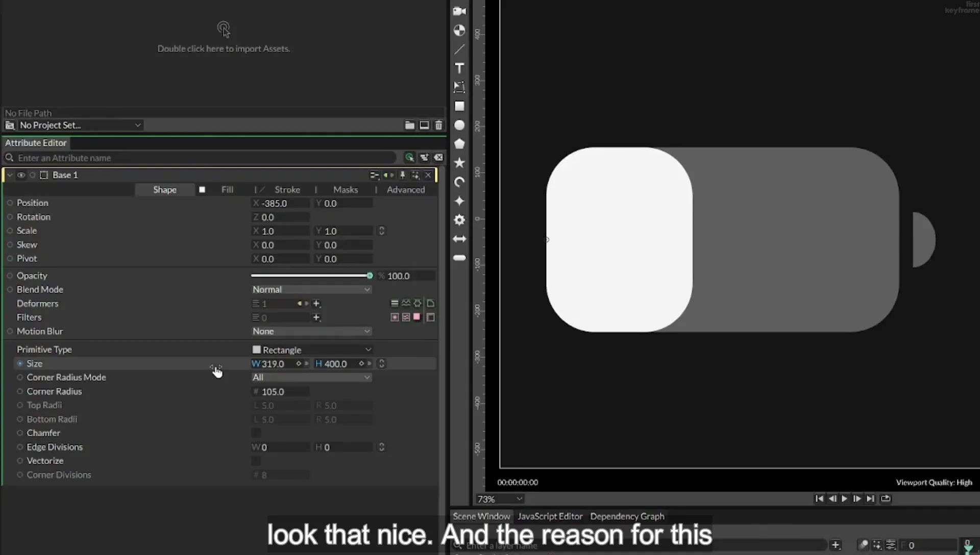980x555 pixels.
Task: Click the Corner Radius value field
Action: coord(281,392)
